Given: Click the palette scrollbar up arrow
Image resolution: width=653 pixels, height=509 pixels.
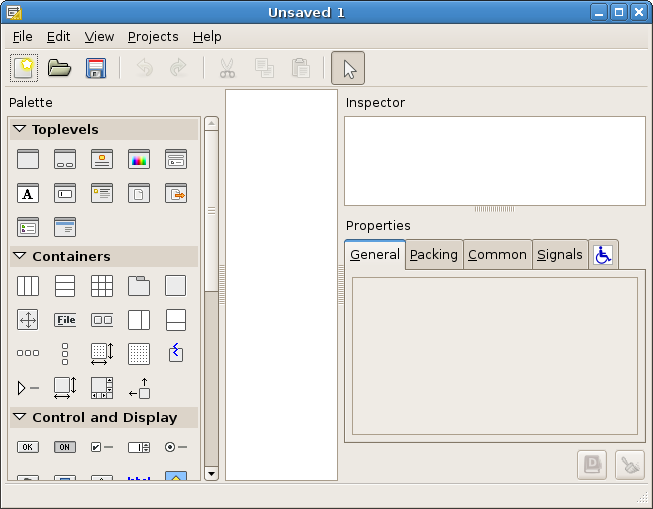Looking at the screenshot, I should click(212, 123).
